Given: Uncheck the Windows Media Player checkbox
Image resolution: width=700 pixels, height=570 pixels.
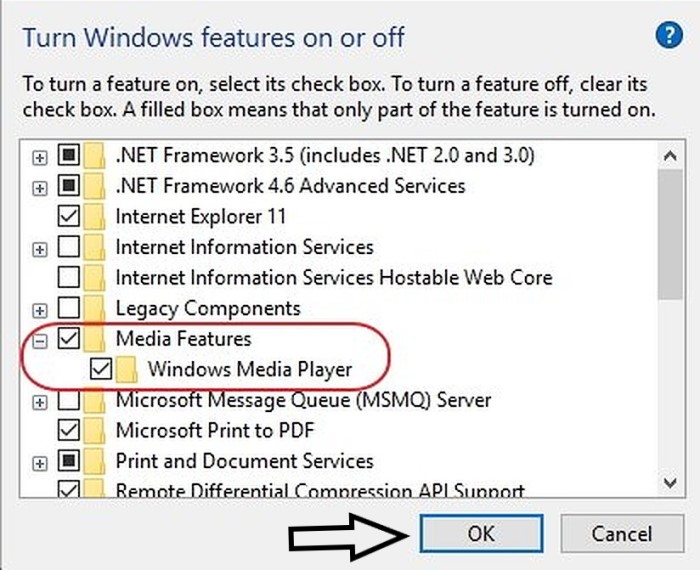Looking at the screenshot, I should tap(101, 370).
